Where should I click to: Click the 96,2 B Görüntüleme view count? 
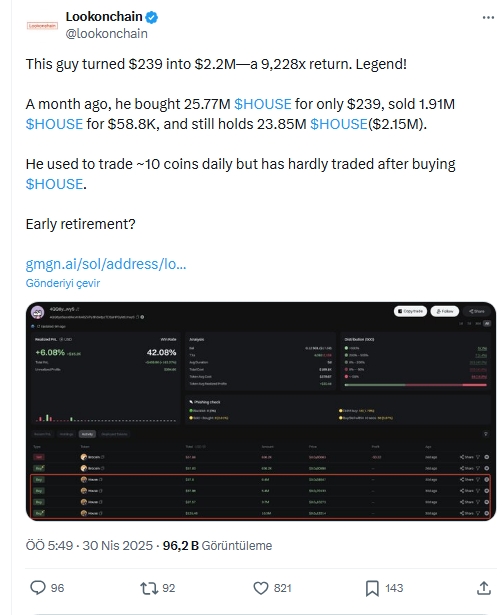click(217, 546)
